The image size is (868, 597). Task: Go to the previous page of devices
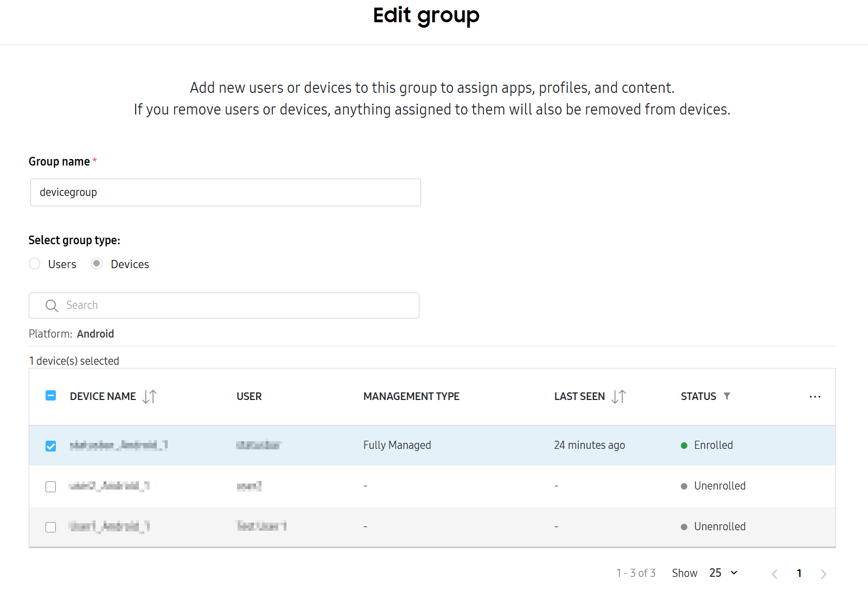[x=774, y=574]
